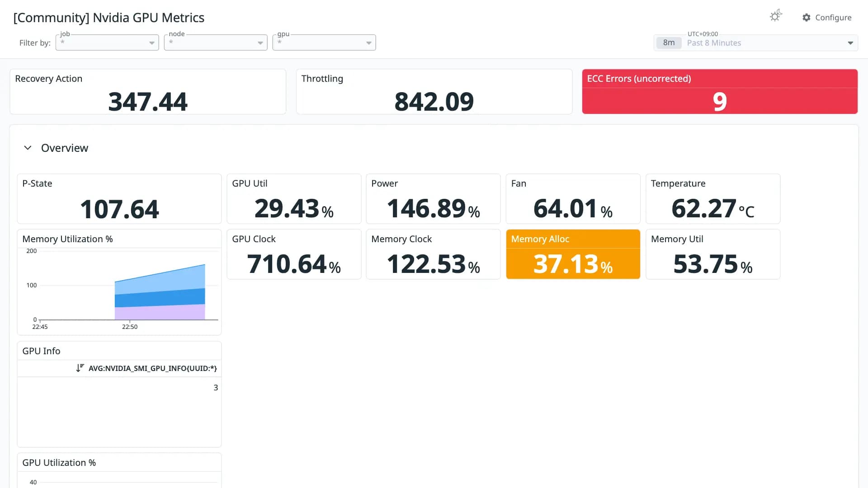The image size is (868, 488).
Task: Click the Configure gear icon
Action: click(807, 18)
